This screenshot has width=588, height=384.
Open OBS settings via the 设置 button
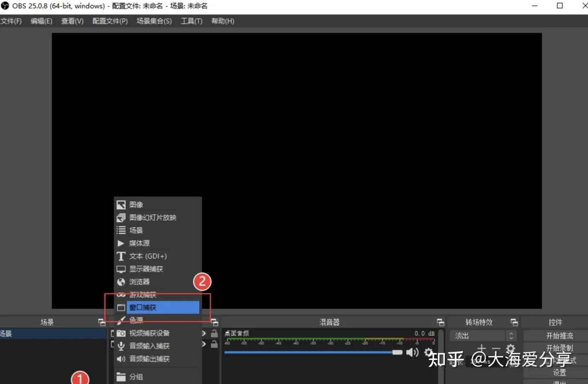pos(559,372)
